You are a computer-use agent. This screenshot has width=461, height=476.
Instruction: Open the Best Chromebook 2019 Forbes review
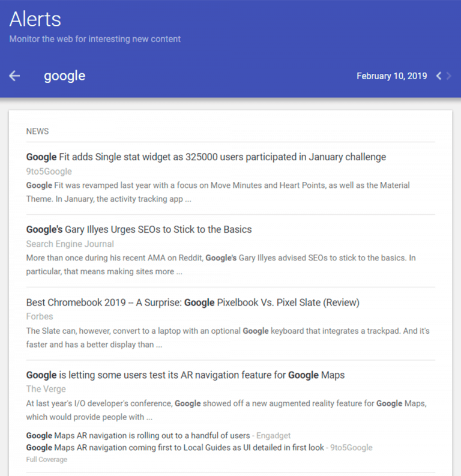[193, 303]
